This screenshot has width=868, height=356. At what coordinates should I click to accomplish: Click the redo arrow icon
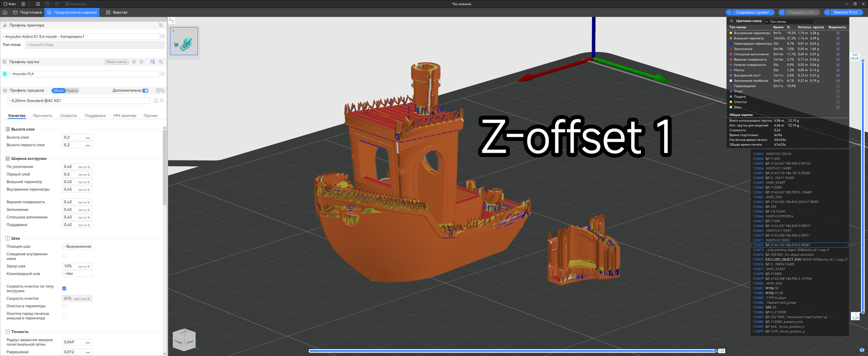(x=57, y=4)
